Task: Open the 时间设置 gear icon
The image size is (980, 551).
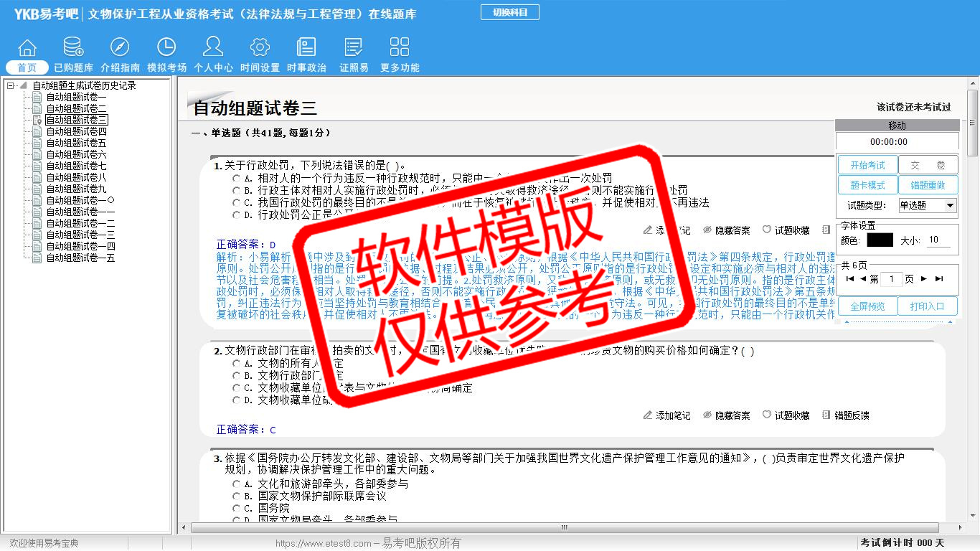Action: [x=260, y=47]
